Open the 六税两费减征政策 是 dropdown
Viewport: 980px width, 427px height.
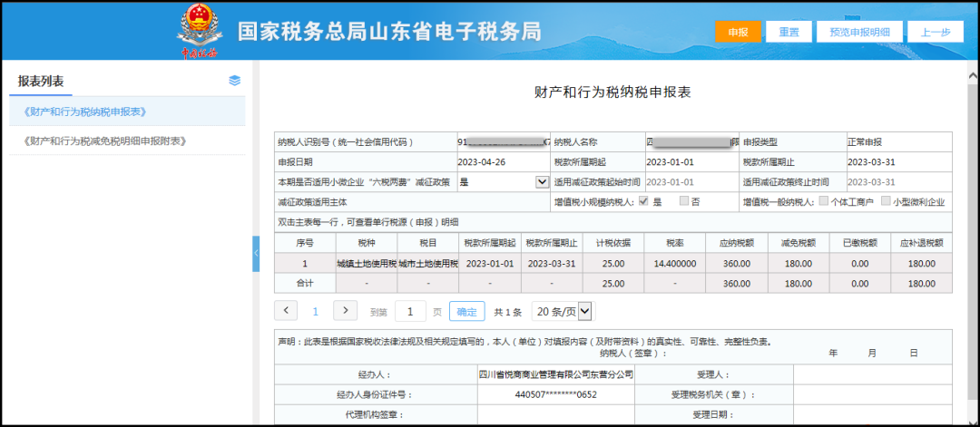pos(503,181)
